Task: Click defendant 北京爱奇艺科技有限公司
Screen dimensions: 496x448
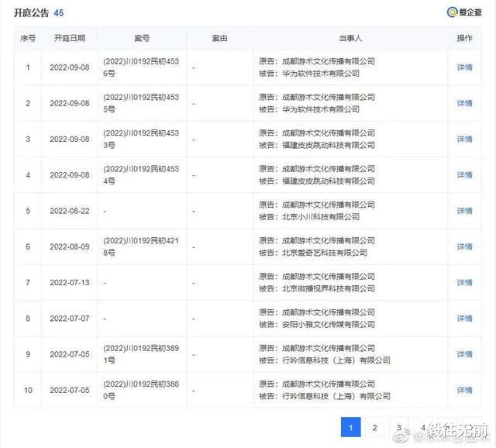Action: click(x=325, y=253)
